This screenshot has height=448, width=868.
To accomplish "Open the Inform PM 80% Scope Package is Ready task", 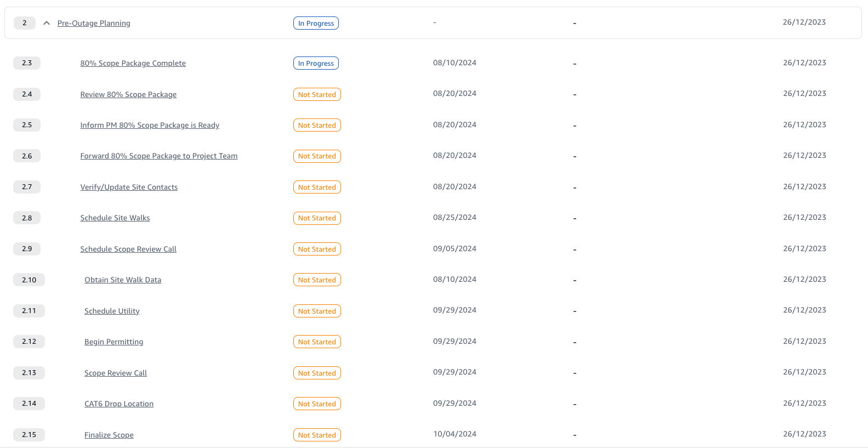I will [x=149, y=125].
